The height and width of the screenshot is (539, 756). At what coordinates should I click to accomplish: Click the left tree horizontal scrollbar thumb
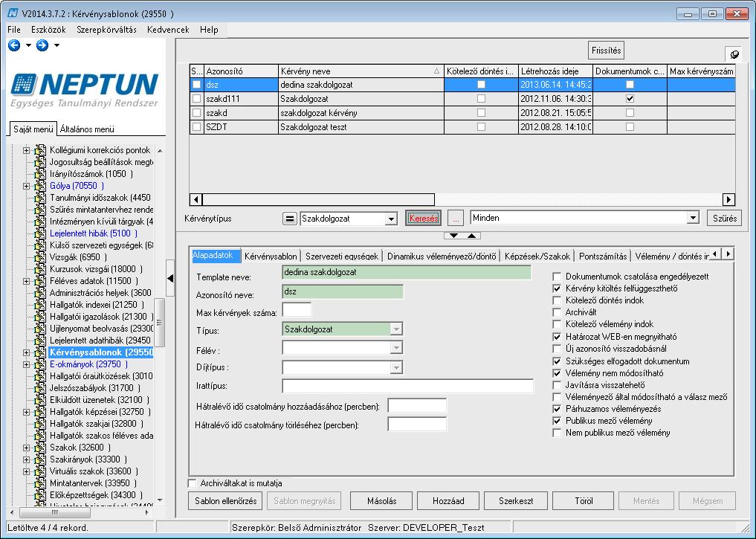tap(54, 512)
